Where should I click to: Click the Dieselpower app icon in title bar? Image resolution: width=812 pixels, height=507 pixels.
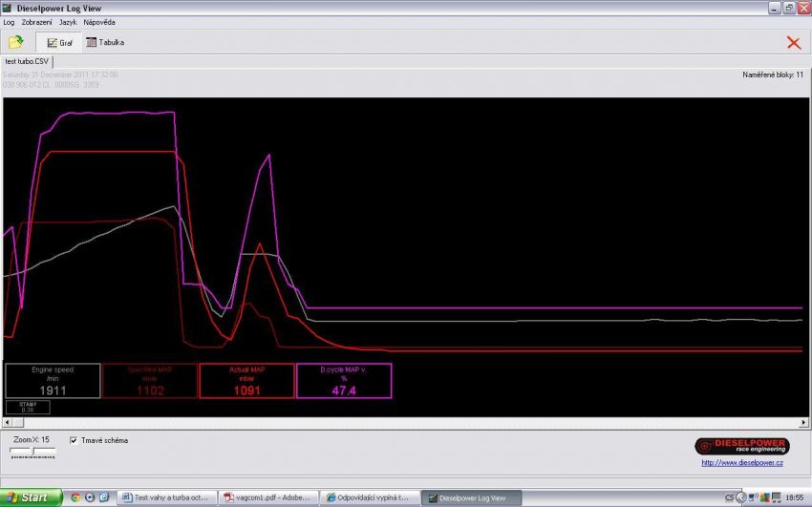coord(7,8)
